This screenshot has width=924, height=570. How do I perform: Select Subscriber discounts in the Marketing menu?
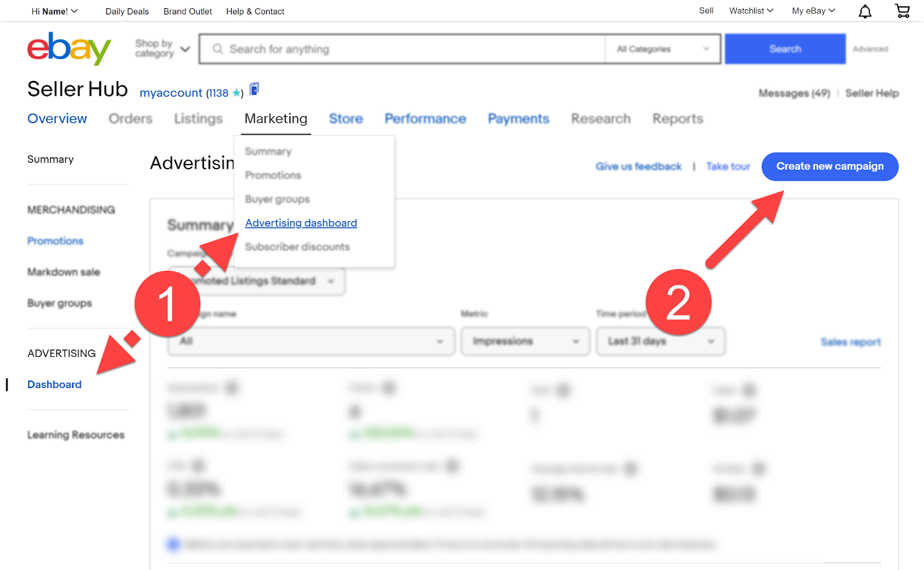297,247
